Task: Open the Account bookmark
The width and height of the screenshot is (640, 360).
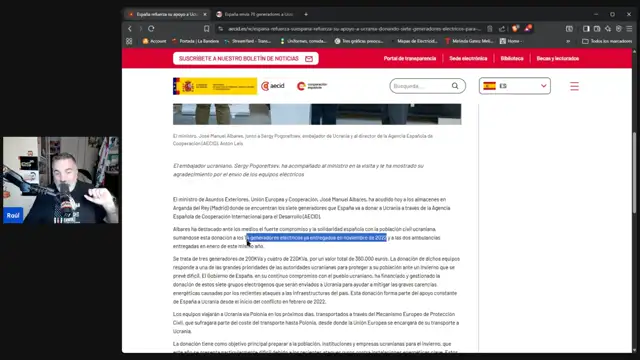Action: [x=154, y=41]
